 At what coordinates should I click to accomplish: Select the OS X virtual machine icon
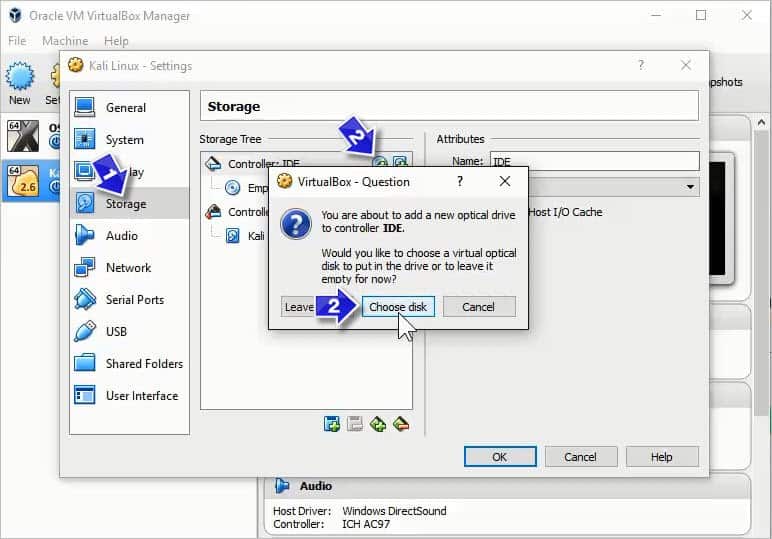[x=23, y=135]
